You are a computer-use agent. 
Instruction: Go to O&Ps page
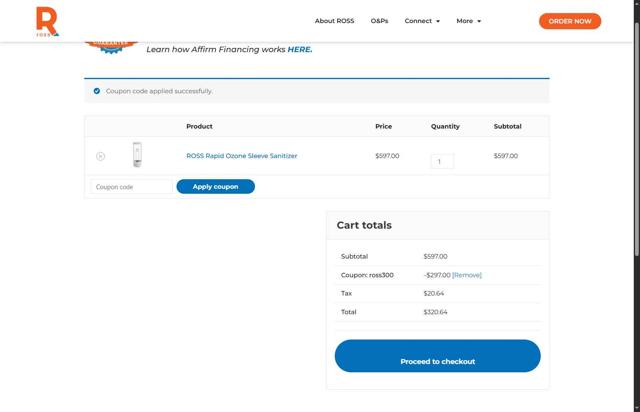point(379,21)
